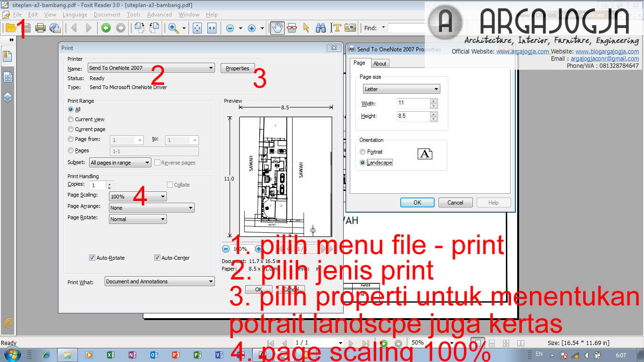This screenshot has height=362, width=644.
Task: Click the Find text field
Action: pos(406,28)
